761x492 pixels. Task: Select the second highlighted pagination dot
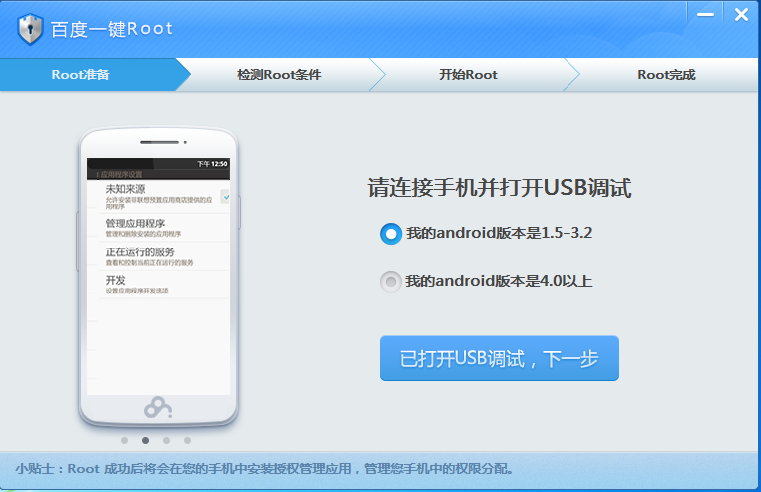point(146,440)
